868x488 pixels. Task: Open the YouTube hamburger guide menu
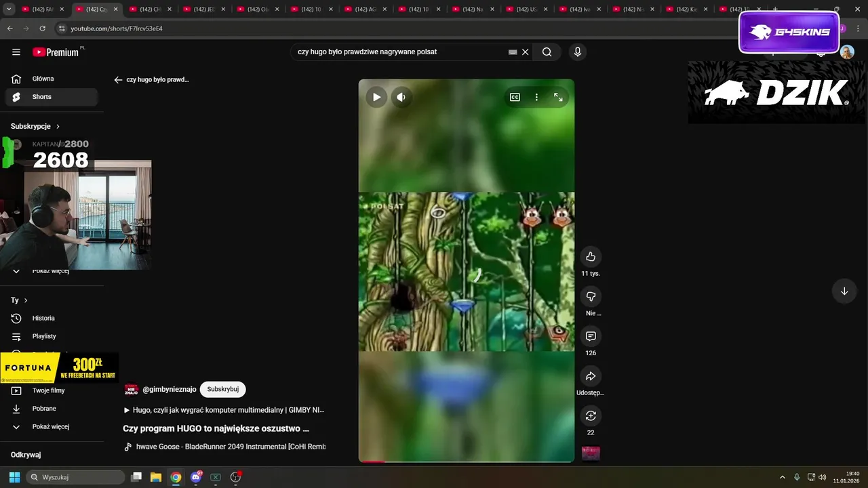click(x=16, y=52)
